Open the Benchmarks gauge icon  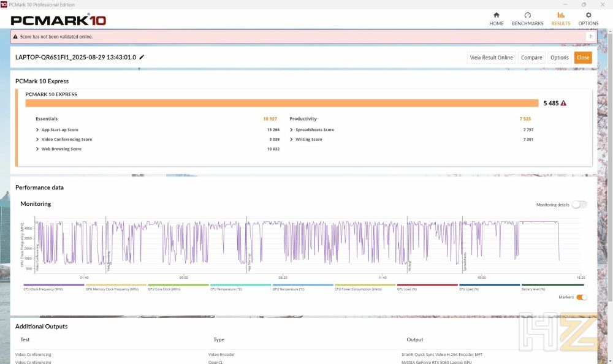(x=527, y=15)
